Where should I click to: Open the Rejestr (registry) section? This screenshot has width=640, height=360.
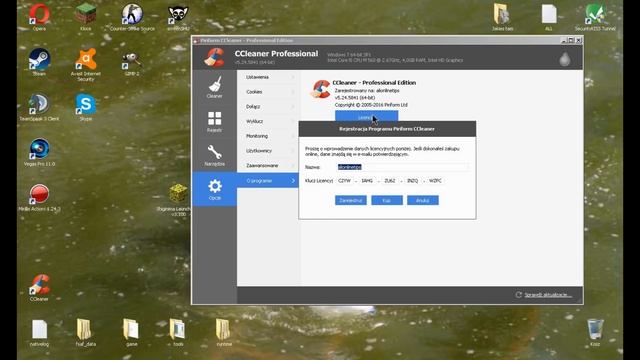pyautogui.click(x=214, y=121)
